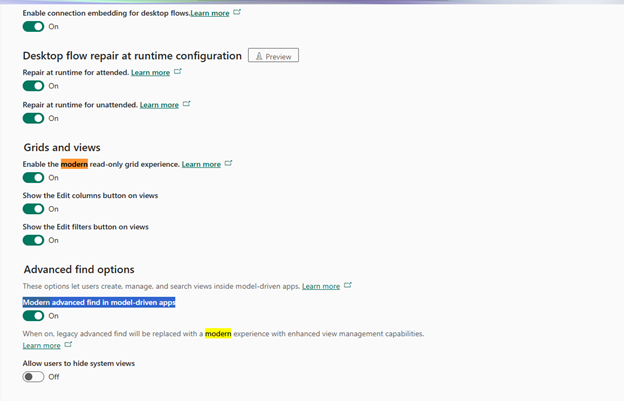
Task: Click yellow-highlighted 'modern' word in description
Action: pyautogui.click(x=218, y=334)
